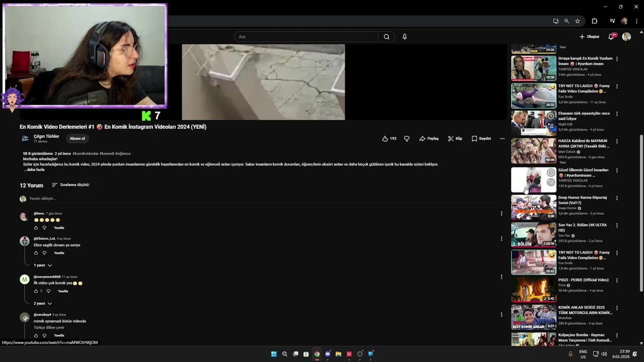644x362 pixels.
Task: Like @meryemm6868's comment
Action: (36, 291)
